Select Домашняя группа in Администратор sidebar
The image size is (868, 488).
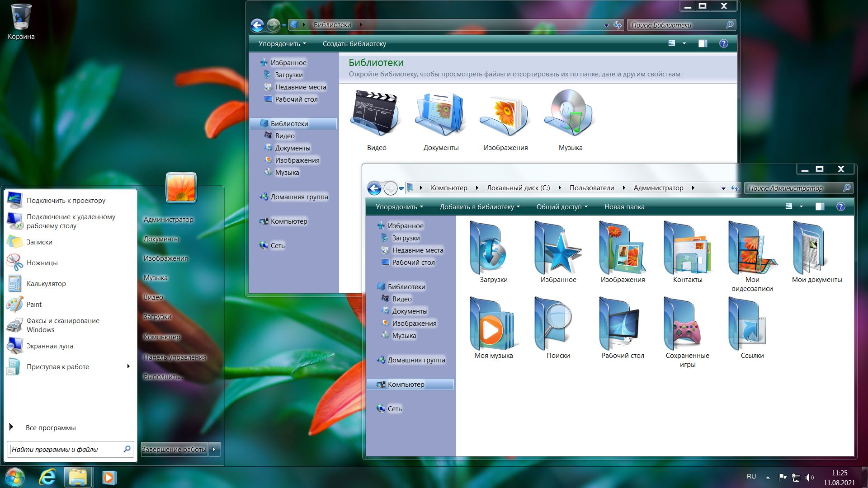click(x=416, y=360)
